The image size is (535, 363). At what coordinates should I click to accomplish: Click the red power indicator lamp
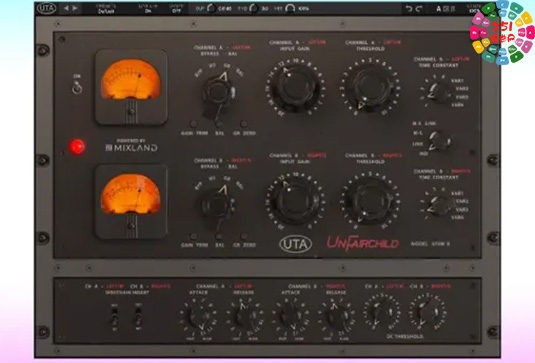(x=77, y=146)
